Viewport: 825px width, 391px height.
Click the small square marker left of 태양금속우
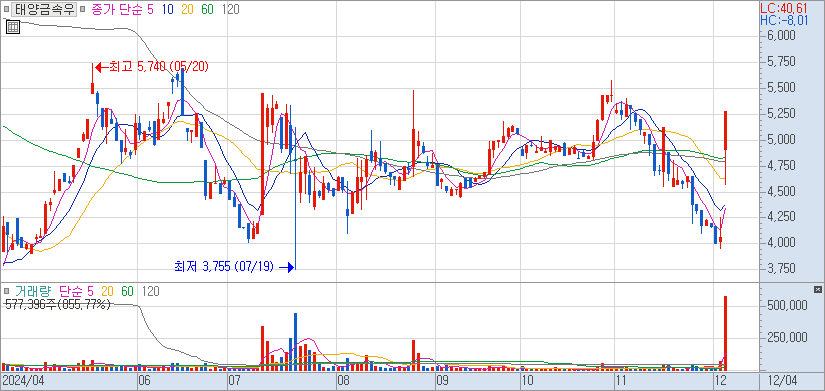(7, 9)
